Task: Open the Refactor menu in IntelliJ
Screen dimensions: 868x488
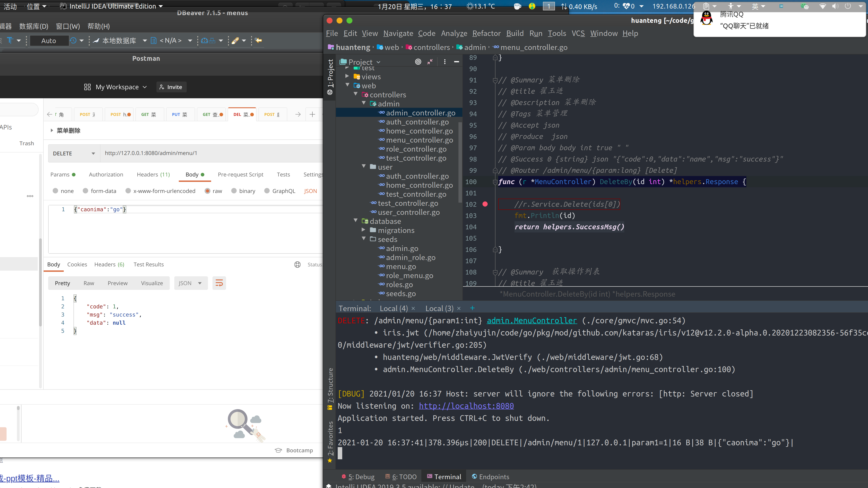Action: pos(486,33)
